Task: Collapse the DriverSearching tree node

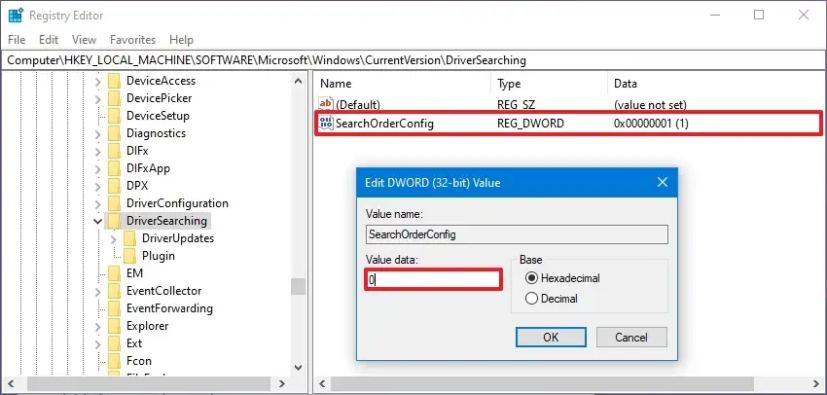Action: tap(98, 221)
